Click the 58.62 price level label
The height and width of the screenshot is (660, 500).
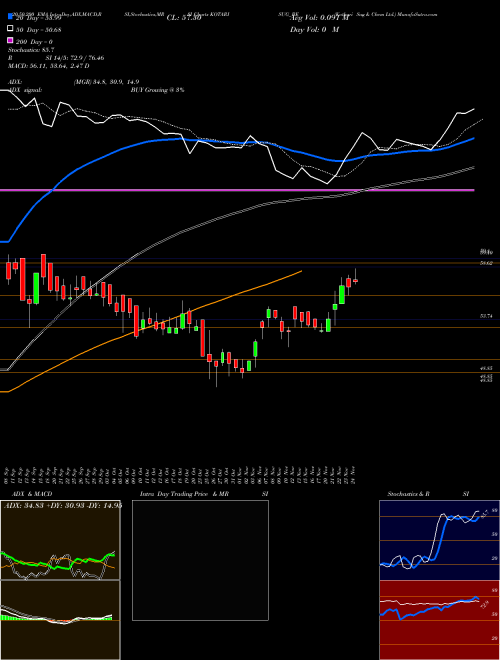(x=487, y=263)
